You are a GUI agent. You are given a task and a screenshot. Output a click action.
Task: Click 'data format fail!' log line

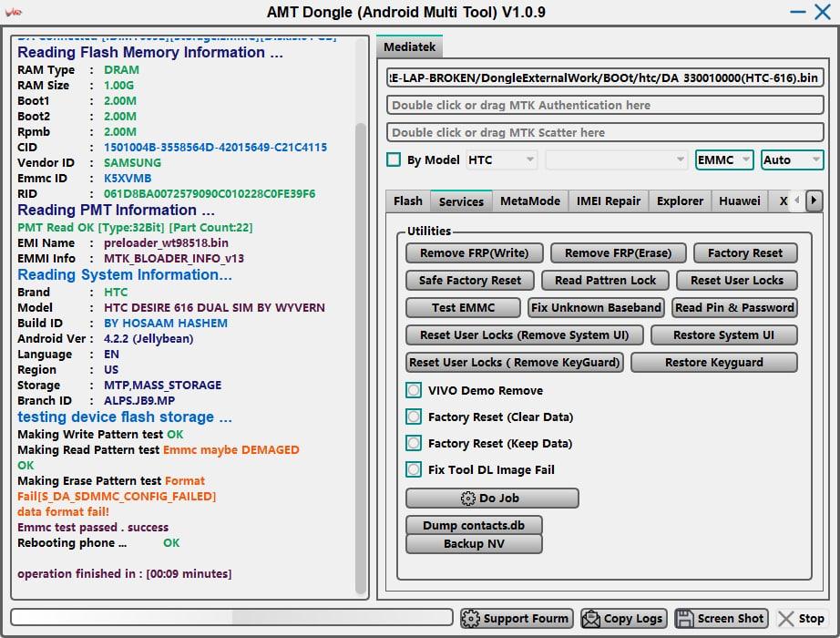coord(63,512)
